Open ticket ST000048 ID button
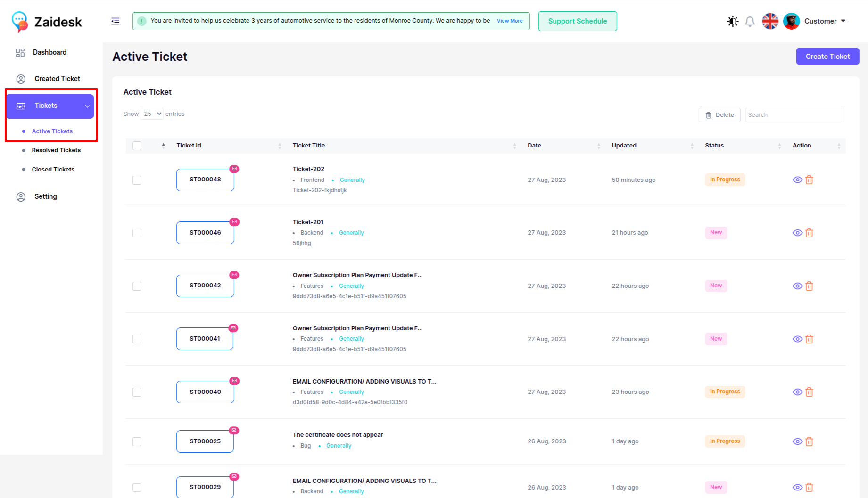The image size is (868, 498). click(205, 180)
